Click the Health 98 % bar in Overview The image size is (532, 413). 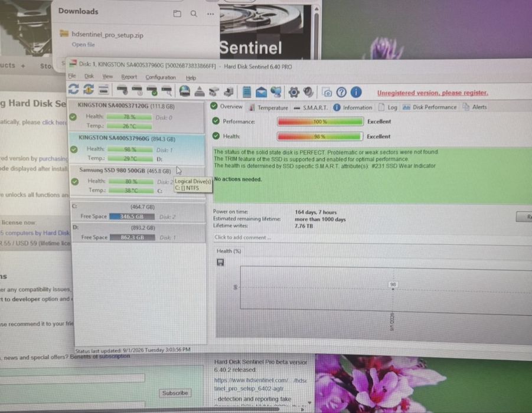pos(320,136)
